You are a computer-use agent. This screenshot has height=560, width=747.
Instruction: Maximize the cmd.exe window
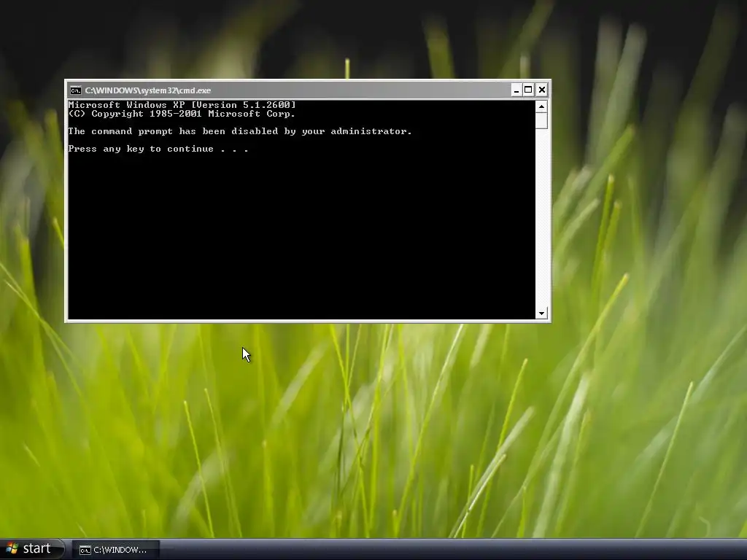pos(528,90)
